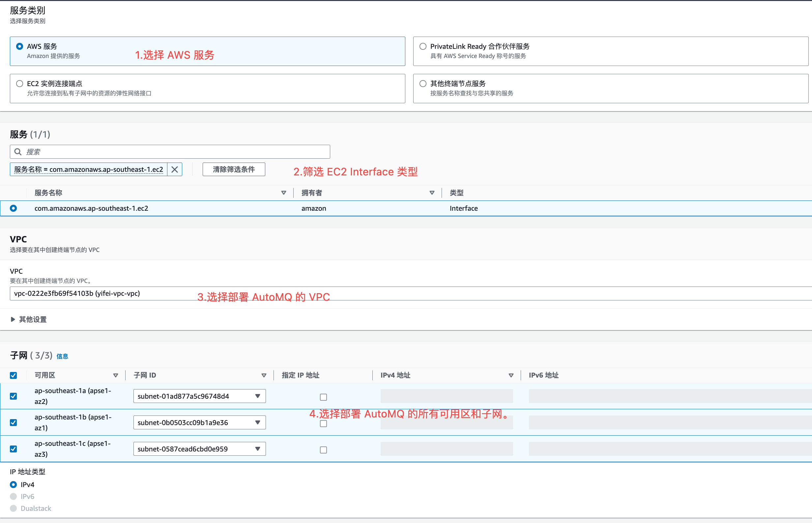
Task: Choose EC2 实例连接端点 service category
Action: [20, 83]
